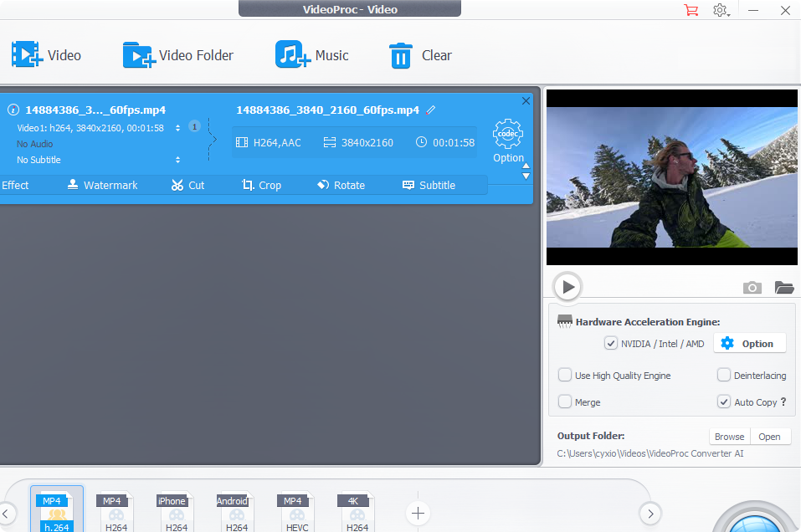
Task: Browse for output folder
Action: click(x=730, y=437)
